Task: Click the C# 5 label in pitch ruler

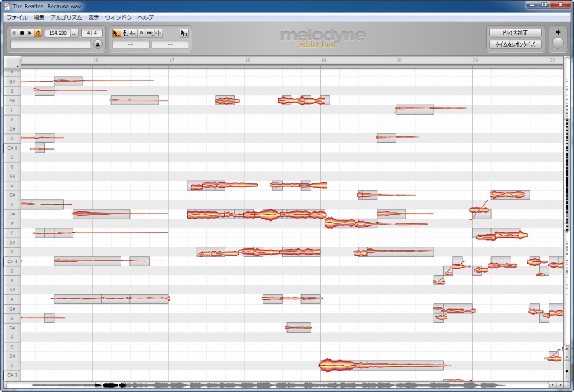Action: (x=12, y=148)
